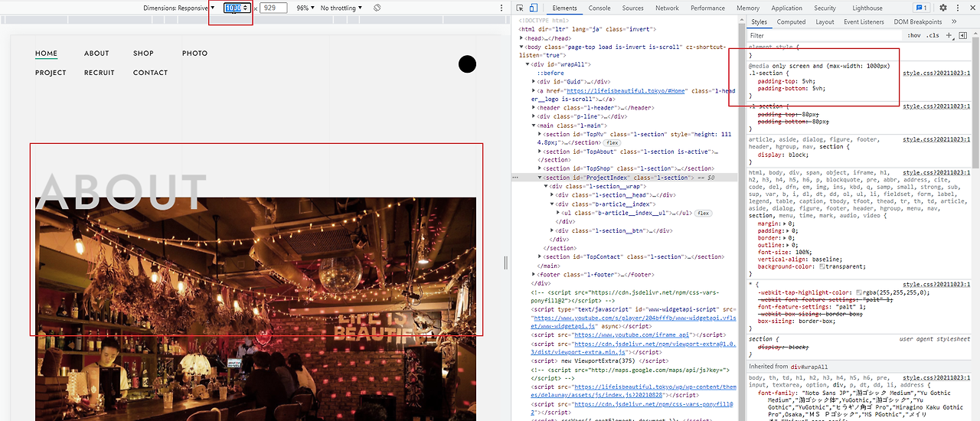Click the new style rule plus icon
This screenshot has height=421, width=980.
tap(949, 35)
